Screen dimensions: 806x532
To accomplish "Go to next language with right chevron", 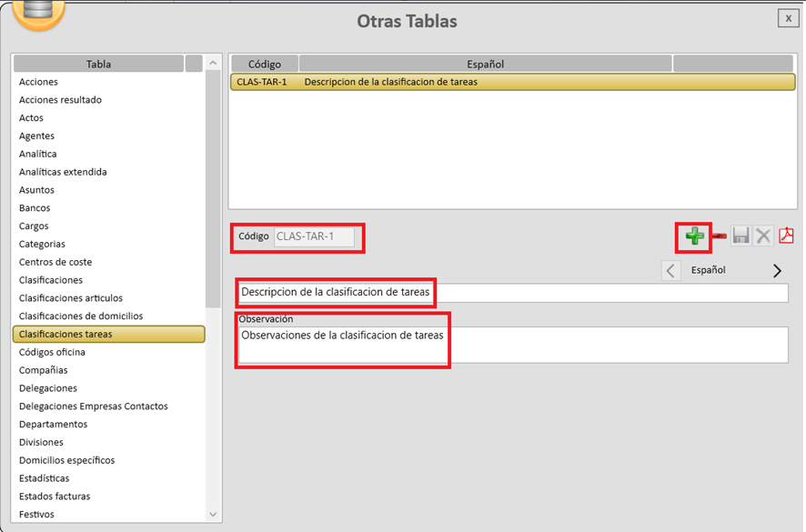I will pos(777,270).
